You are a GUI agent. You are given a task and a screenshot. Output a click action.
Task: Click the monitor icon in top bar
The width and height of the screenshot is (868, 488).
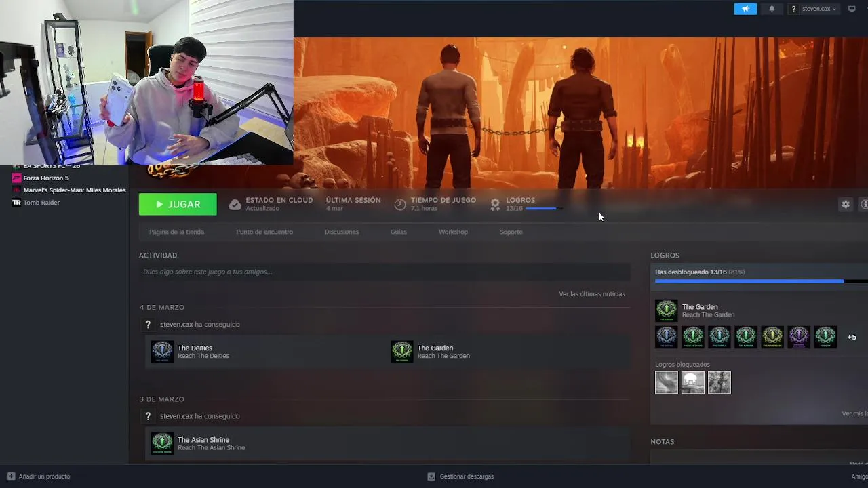[852, 9]
